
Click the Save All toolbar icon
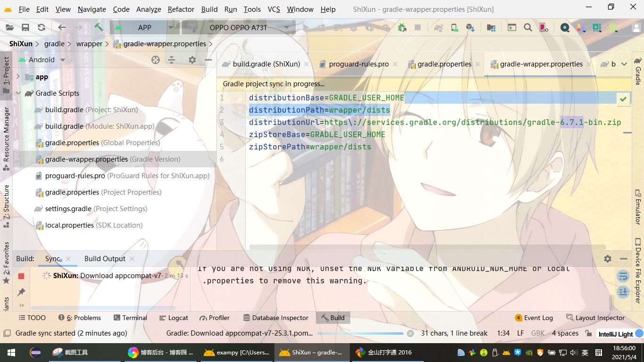(x=25, y=28)
